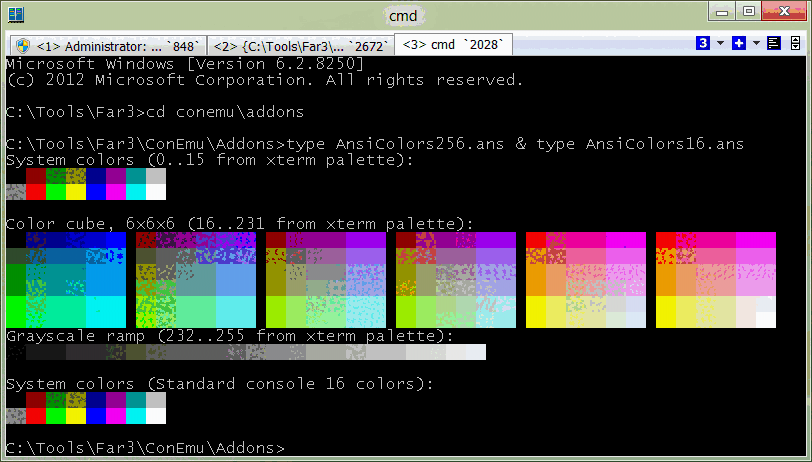
Task: Pick teal swatch under Standard console colors
Action: coord(136,400)
